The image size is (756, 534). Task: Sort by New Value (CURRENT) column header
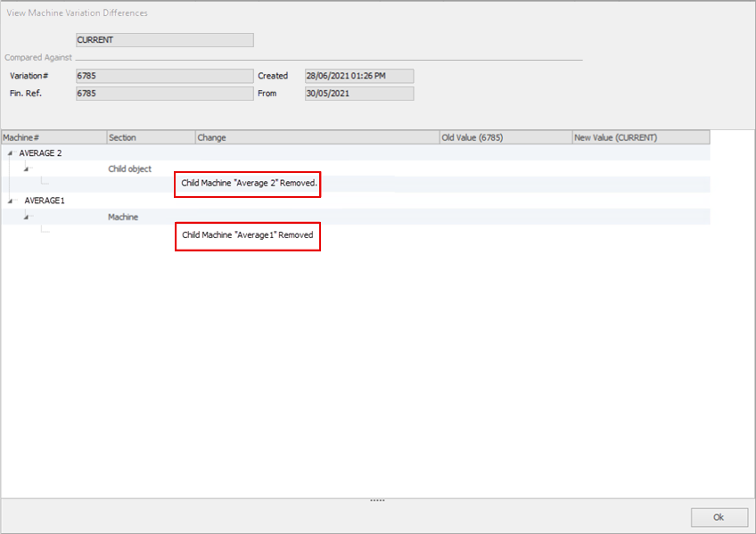coord(641,138)
